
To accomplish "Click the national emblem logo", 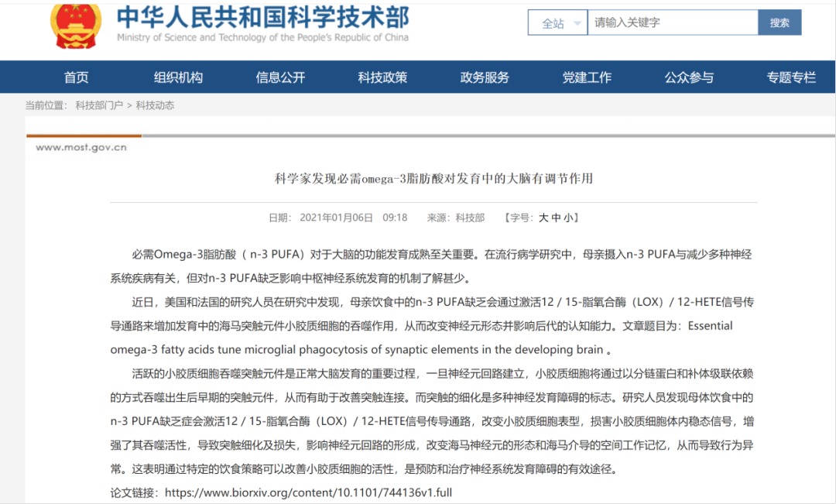I will tap(76, 26).
